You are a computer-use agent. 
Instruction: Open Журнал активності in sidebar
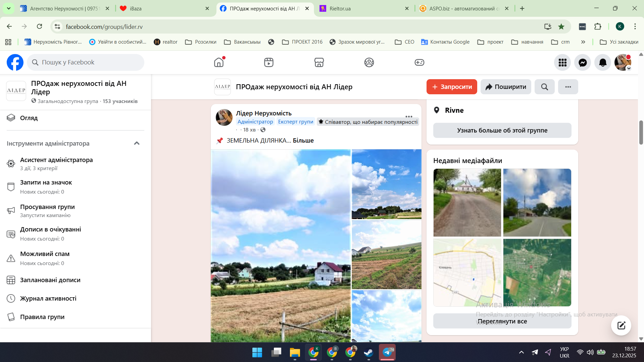pyautogui.click(x=48, y=298)
